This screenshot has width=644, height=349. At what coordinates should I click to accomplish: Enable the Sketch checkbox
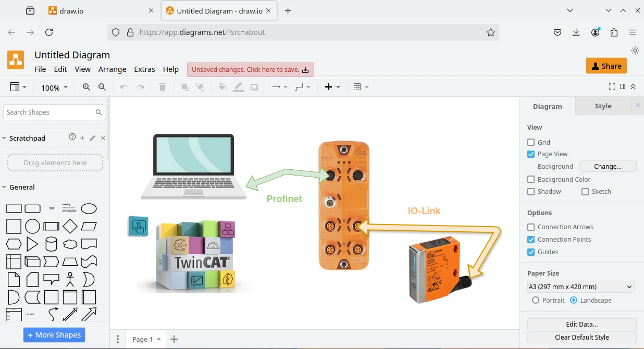click(x=585, y=192)
